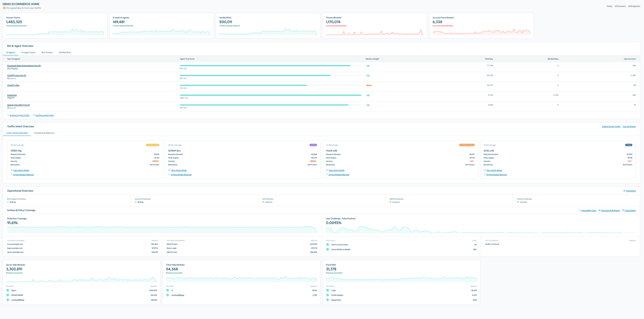Click the Human Visitors summary card
644x319 pixels.
tap(55, 25)
